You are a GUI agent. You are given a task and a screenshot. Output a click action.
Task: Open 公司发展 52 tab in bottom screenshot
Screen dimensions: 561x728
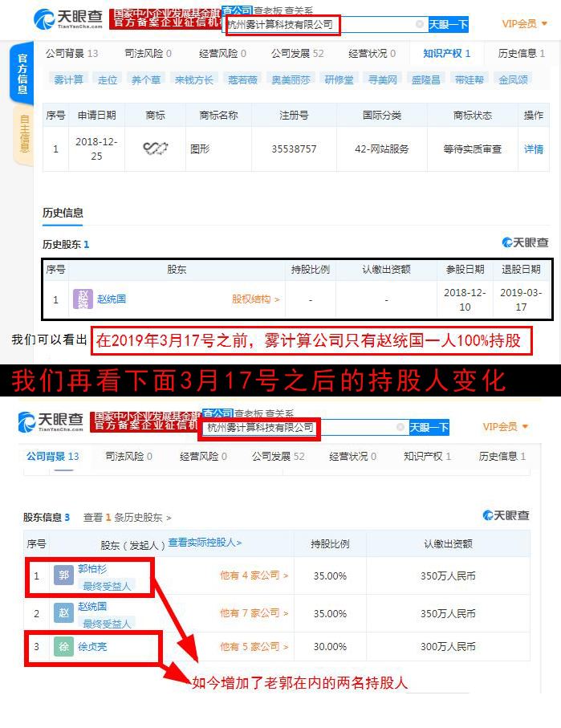(278, 457)
